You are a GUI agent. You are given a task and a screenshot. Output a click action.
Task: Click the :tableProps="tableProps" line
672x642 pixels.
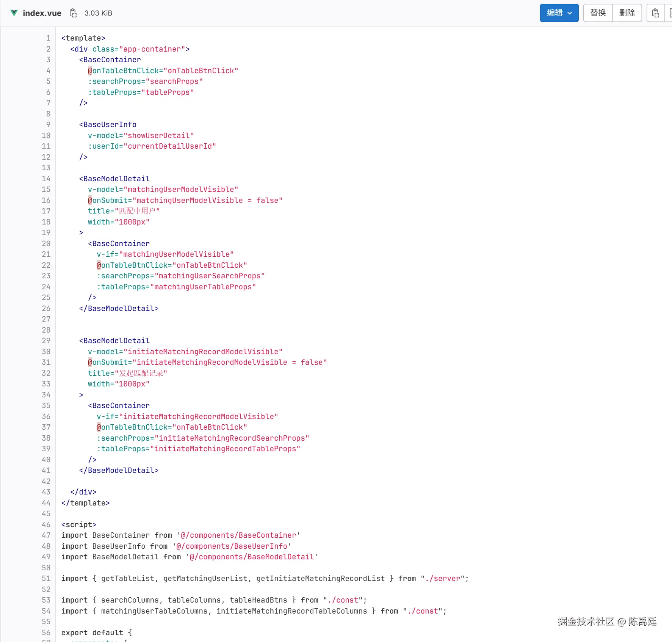tap(141, 92)
